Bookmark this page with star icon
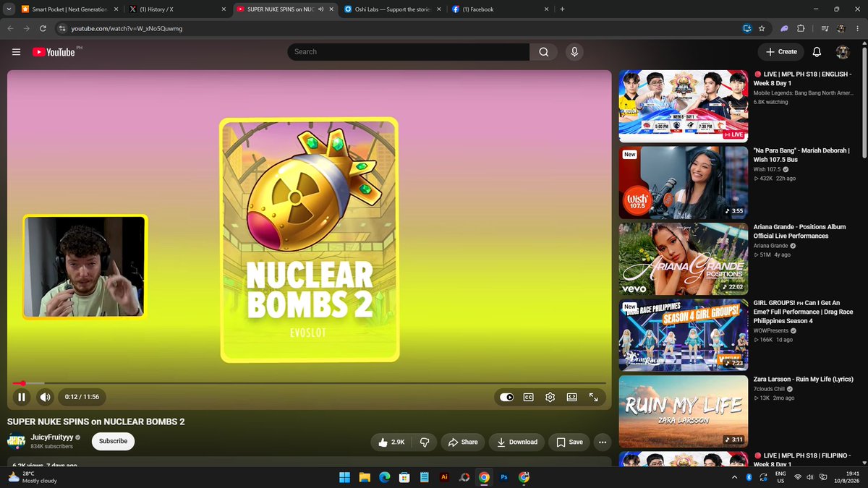This screenshot has width=868, height=488. [x=762, y=28]
